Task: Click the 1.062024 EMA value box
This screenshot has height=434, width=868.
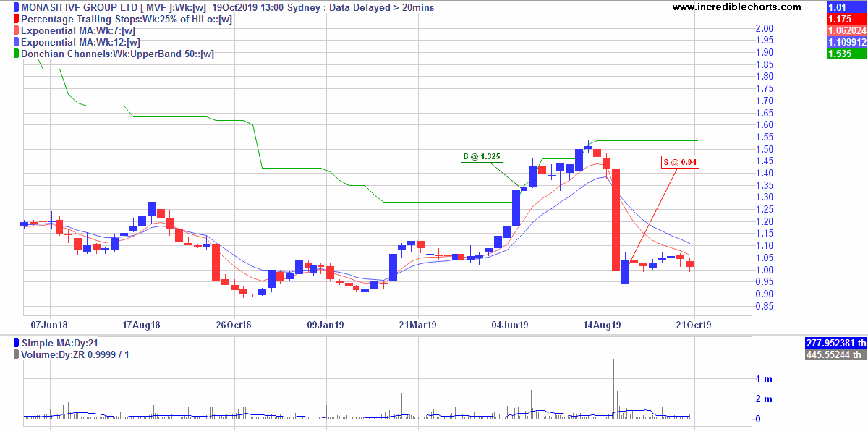Action: (x=846, y=30)
